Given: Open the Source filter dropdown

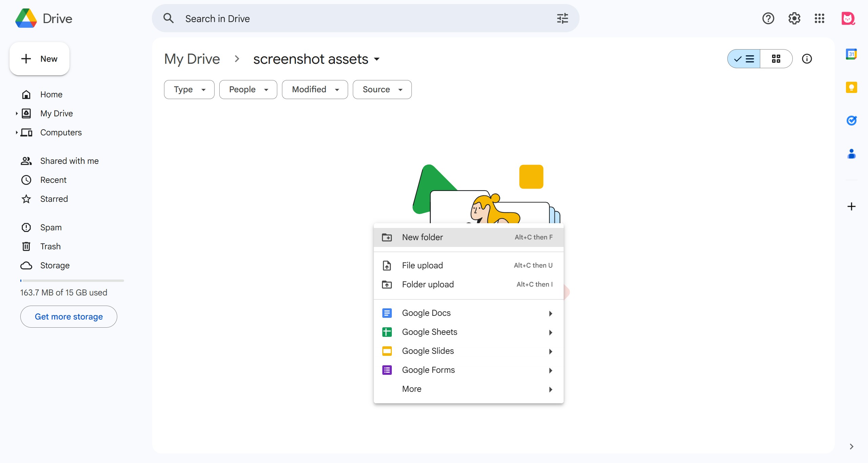Looking at the screenshot, I should click(x=382, y=90).
